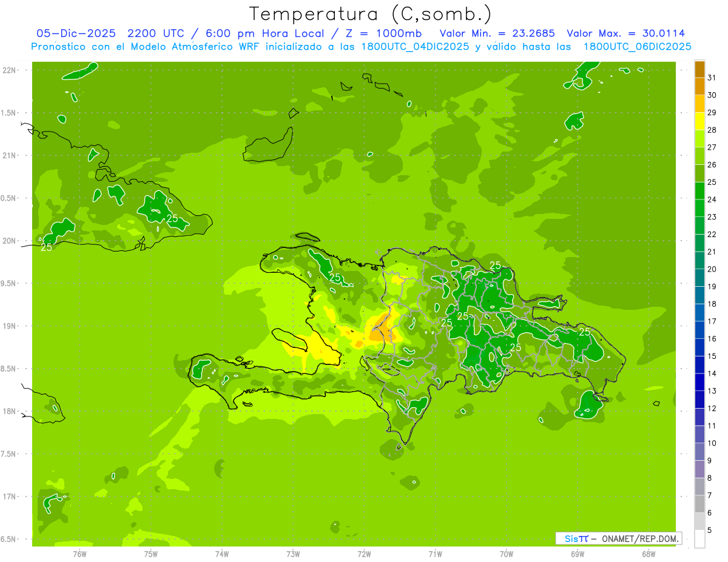Click the legend label '28'
Image resolution: width=728 pixels, height=562 pixels.
pos(712,130)
